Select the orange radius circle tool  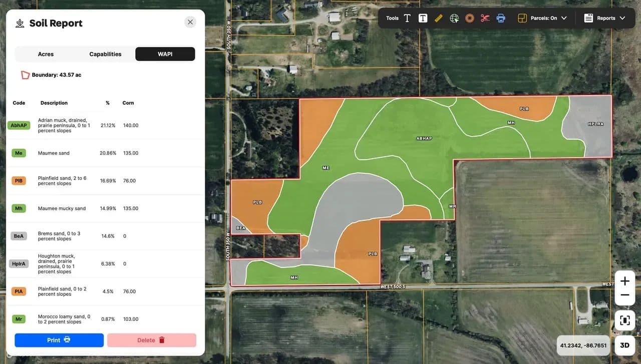click(469, 18)
